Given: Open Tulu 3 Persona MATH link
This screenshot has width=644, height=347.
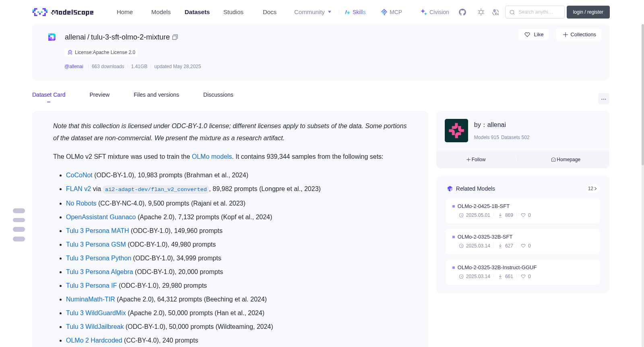Looking at the screenshot, I should click(x=97, y=231).
